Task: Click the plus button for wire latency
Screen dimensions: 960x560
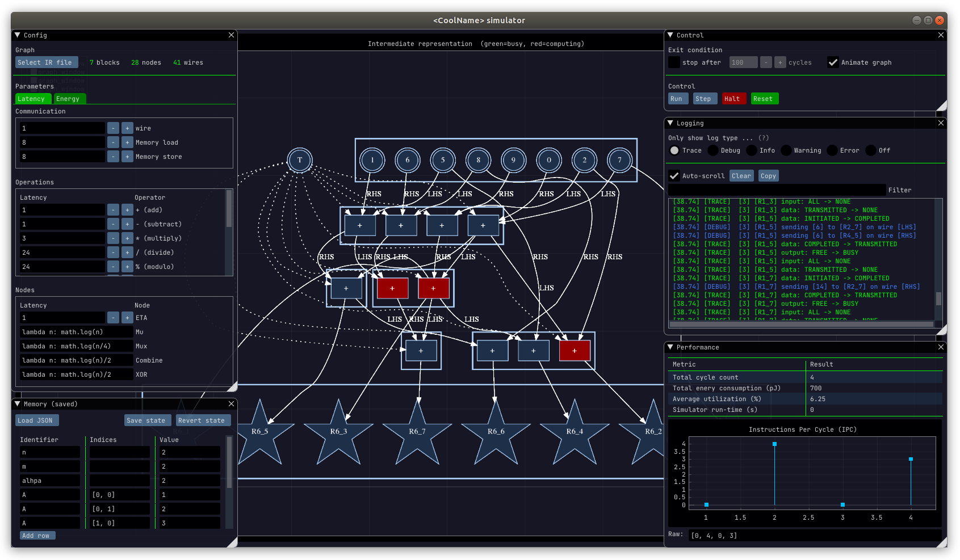Action: click(x=127, y=128)
